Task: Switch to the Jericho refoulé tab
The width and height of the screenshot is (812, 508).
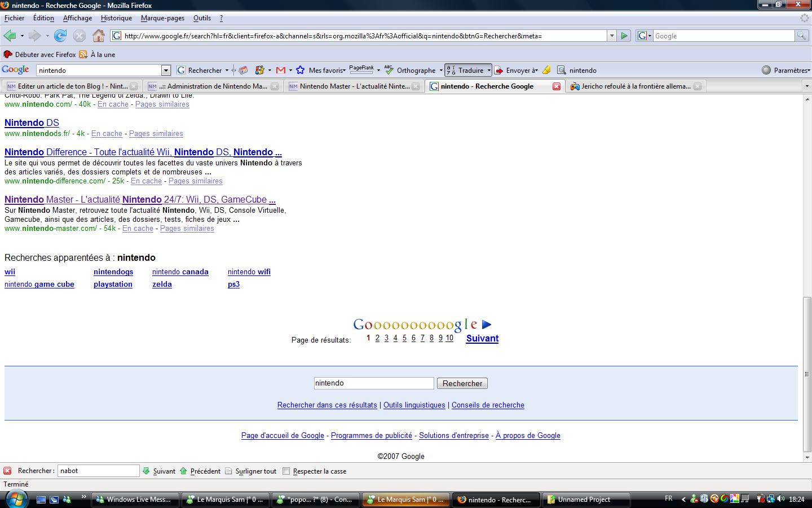Action: (x=636, y=86)
